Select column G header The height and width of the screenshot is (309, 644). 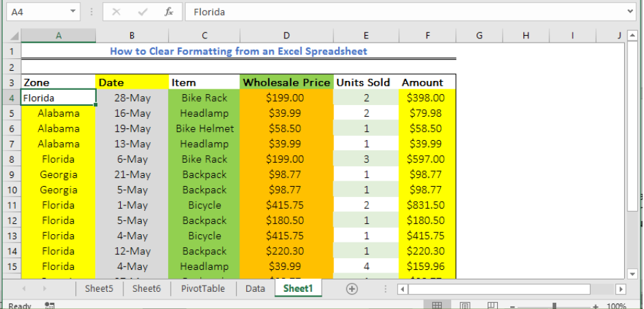click(x=479, y=36)
